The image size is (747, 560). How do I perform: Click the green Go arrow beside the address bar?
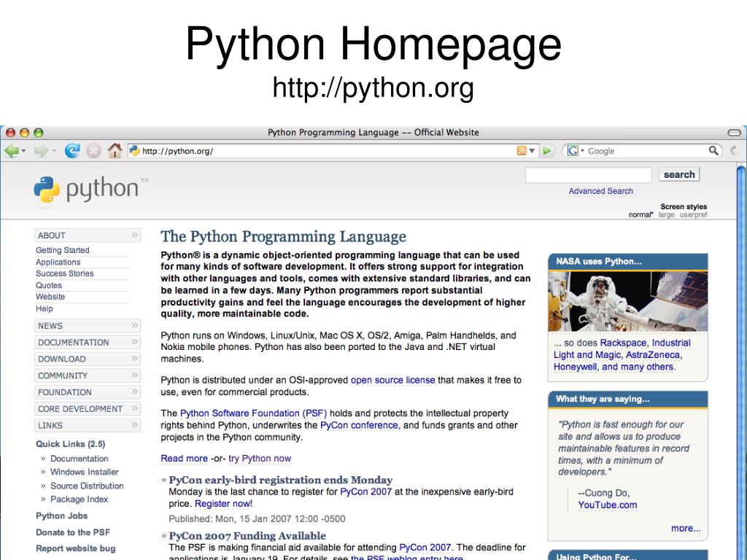(547, 151)
